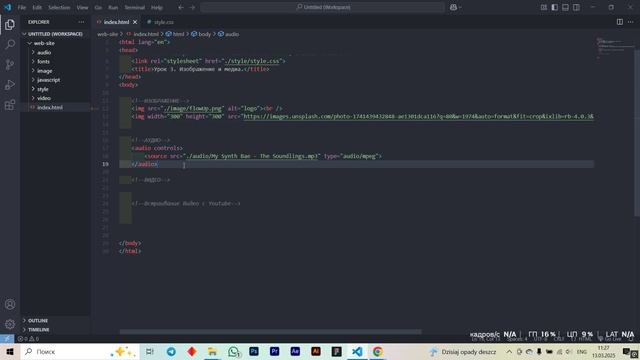The image size is (640, 360).
Task: Open the Explorer view in activity bar
Action: [10, 24]
